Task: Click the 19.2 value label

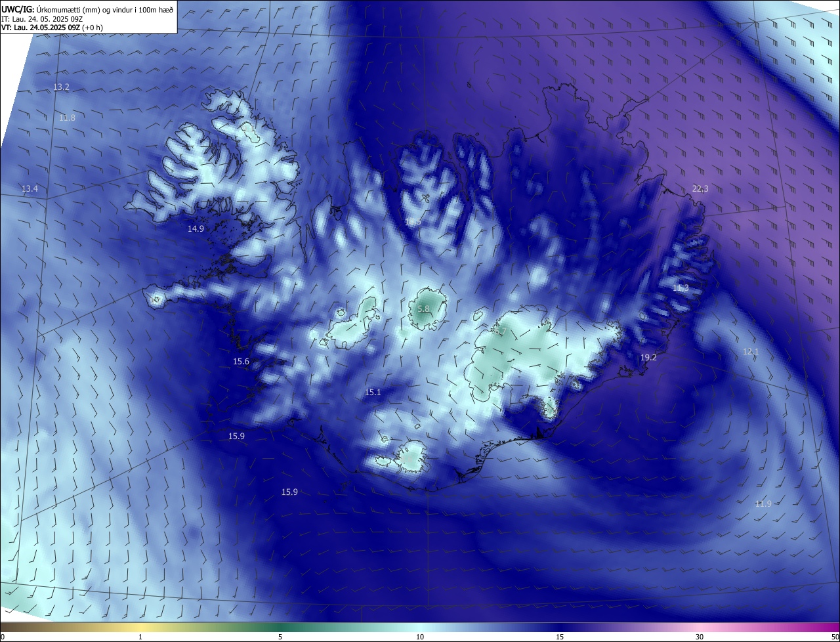Action: coord(648,358)
